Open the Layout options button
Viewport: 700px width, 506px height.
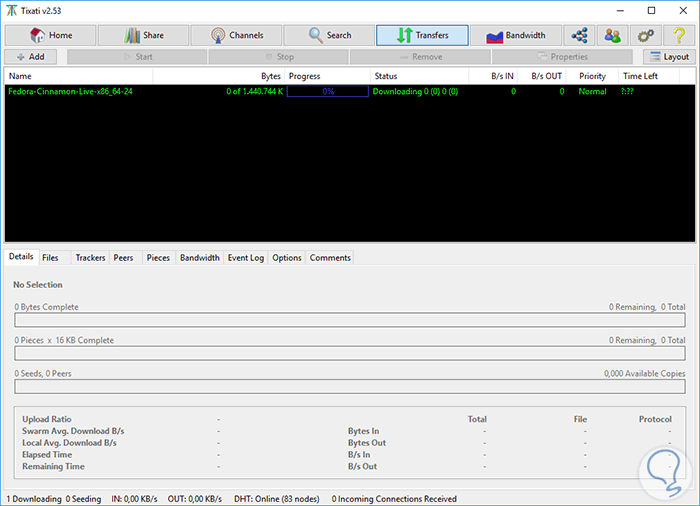click(x=669, y=57)
